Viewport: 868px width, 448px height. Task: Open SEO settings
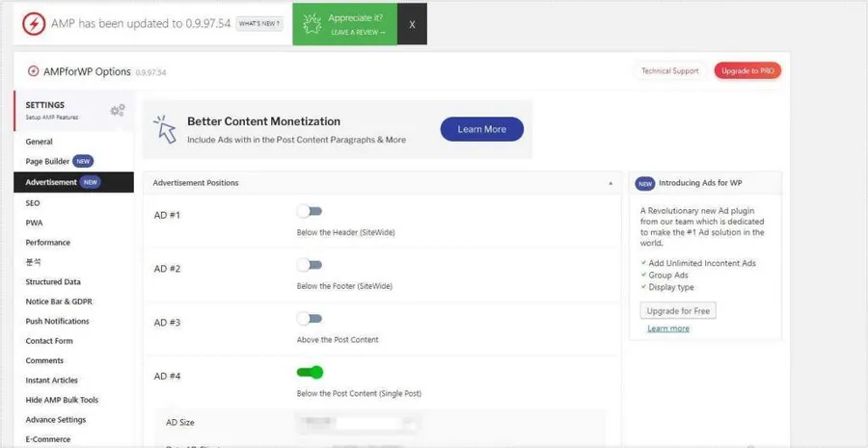coord(33,203)
